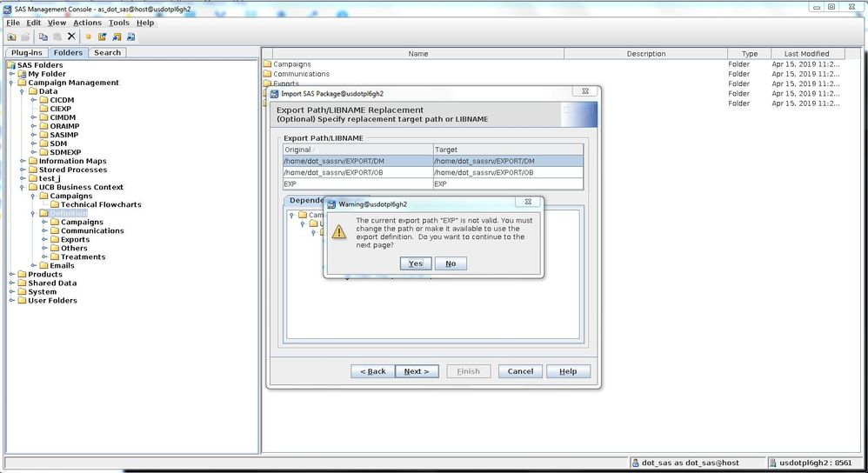The width and height of the screenshot is (868, 473).
Task: Switch to the Plug-ins tab
Action: coord(27,52)
